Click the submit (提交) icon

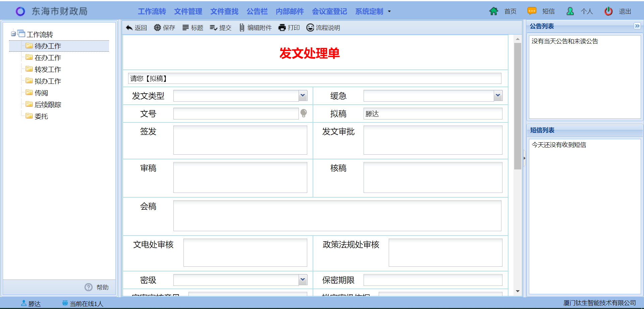[x=213, y=28]
